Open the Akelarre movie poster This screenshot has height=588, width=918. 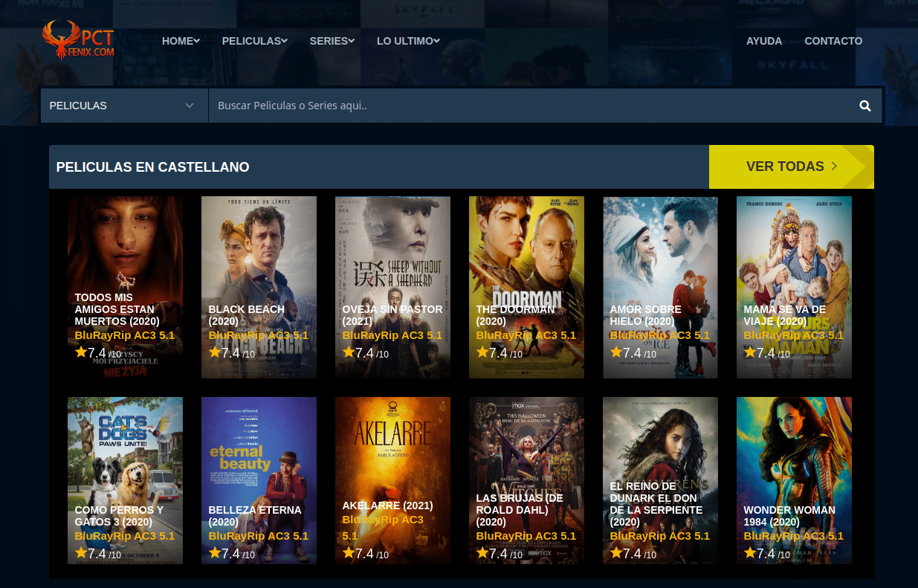click(392, 480)
